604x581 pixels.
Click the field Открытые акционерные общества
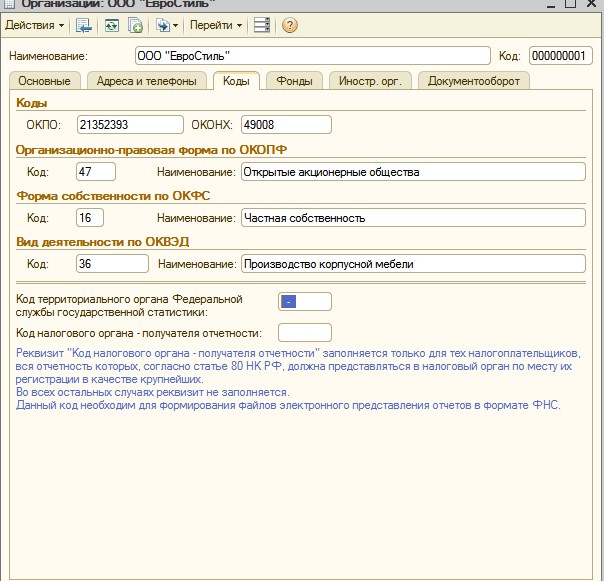[413, 171]
